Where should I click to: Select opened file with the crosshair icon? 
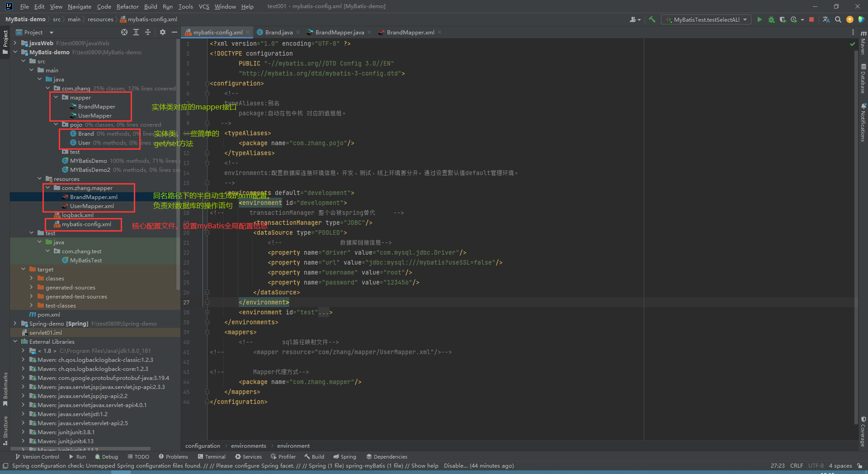coord(124,32)
